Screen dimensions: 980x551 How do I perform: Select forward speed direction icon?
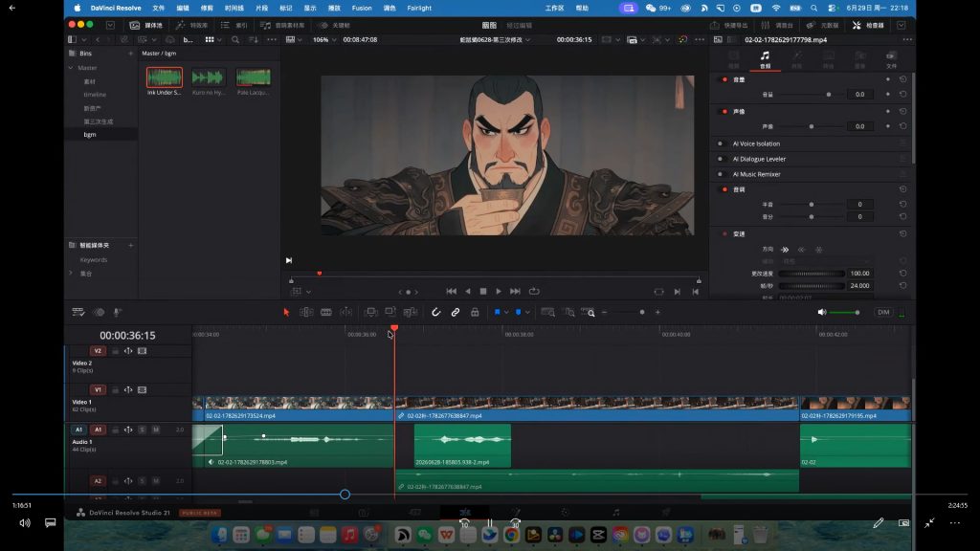click(785, 250)
